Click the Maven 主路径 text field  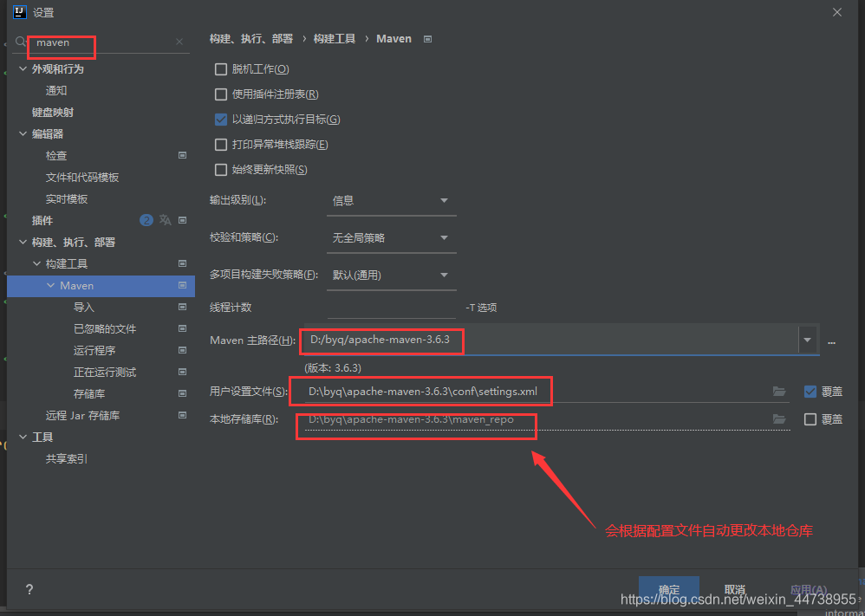[550, 340]
